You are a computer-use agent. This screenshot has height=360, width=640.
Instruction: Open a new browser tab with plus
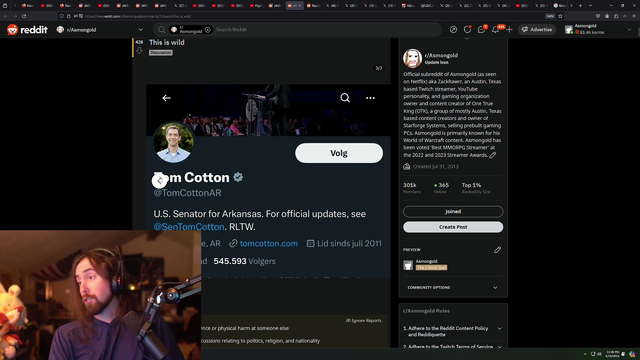point(580,6)
